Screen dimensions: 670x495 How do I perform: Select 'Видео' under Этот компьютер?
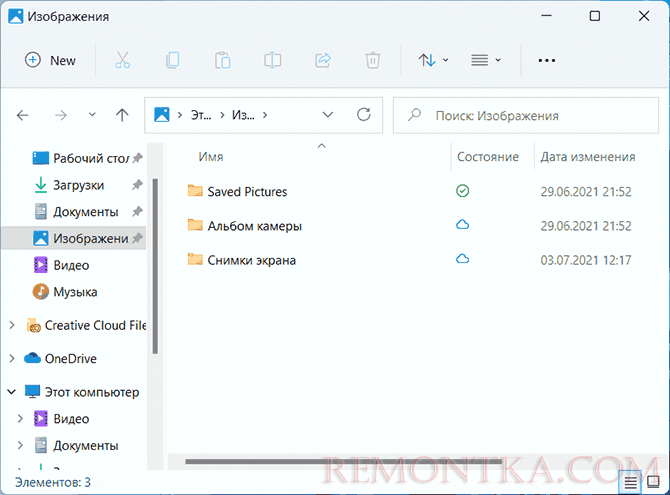tap(62, 419)
